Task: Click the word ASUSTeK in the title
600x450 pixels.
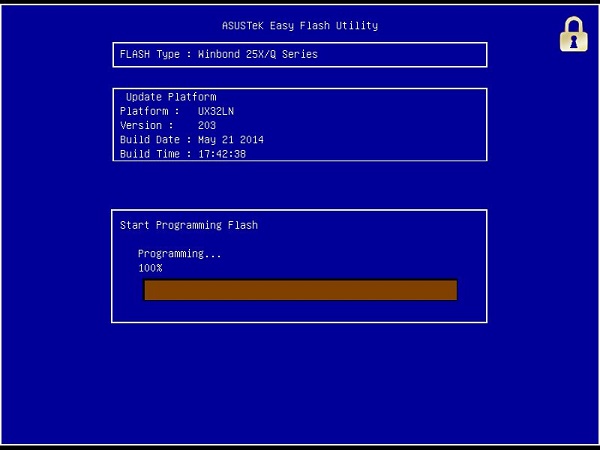Action: (243, 25)
